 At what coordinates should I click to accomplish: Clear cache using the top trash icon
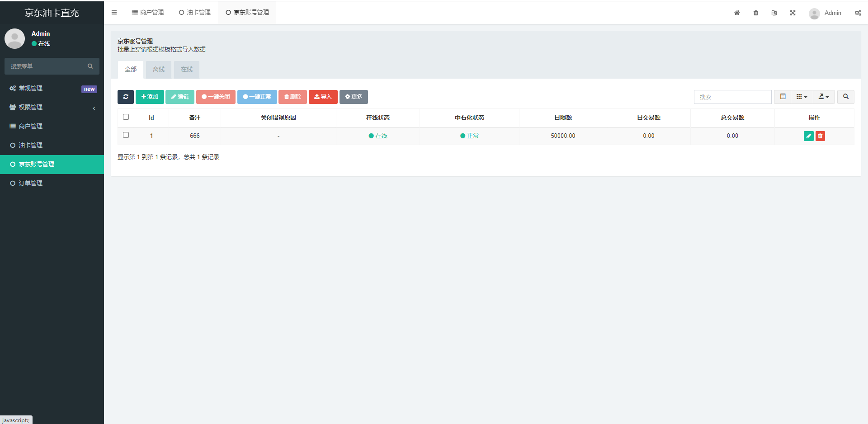756,13
